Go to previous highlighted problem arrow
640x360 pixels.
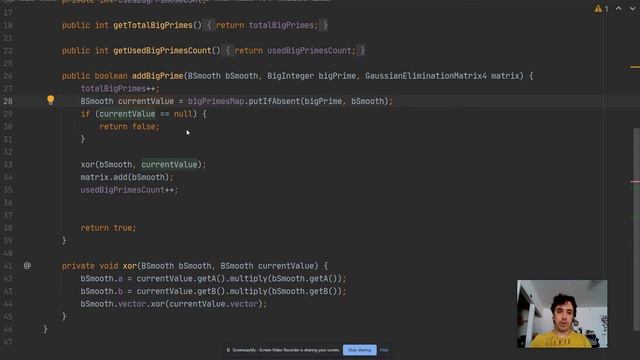(619, 9)
